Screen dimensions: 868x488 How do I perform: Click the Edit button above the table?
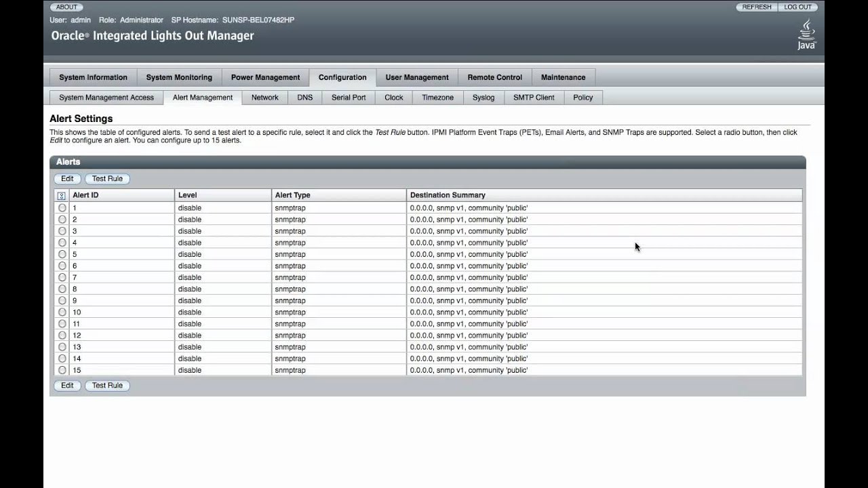(67, 179)
